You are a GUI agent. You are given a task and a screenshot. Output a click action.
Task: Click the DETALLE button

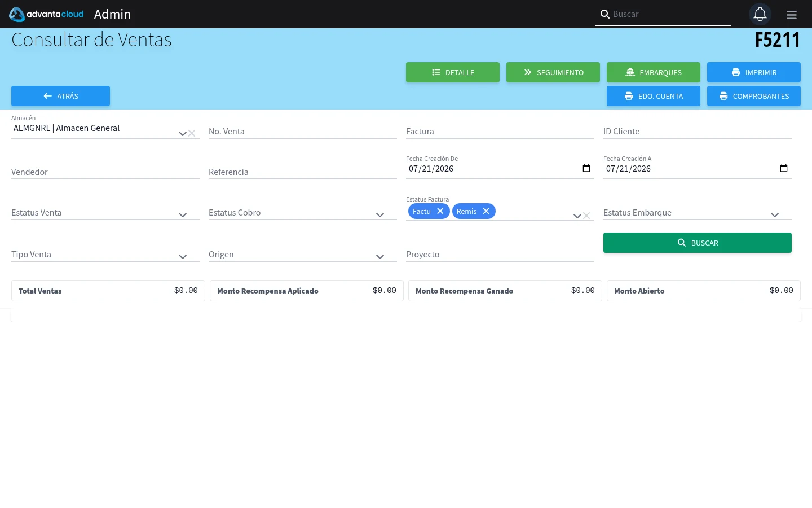pos(453,72)
